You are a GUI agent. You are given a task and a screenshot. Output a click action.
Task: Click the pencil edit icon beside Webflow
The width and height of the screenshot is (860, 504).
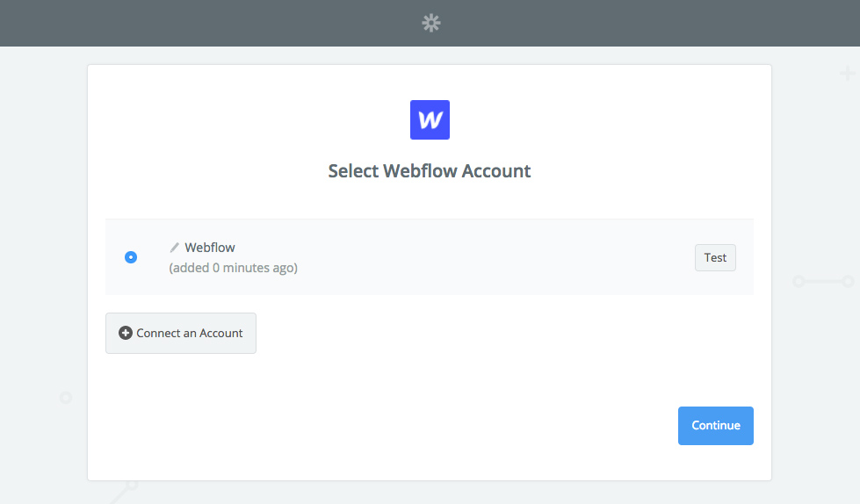(x=175, y=248)
